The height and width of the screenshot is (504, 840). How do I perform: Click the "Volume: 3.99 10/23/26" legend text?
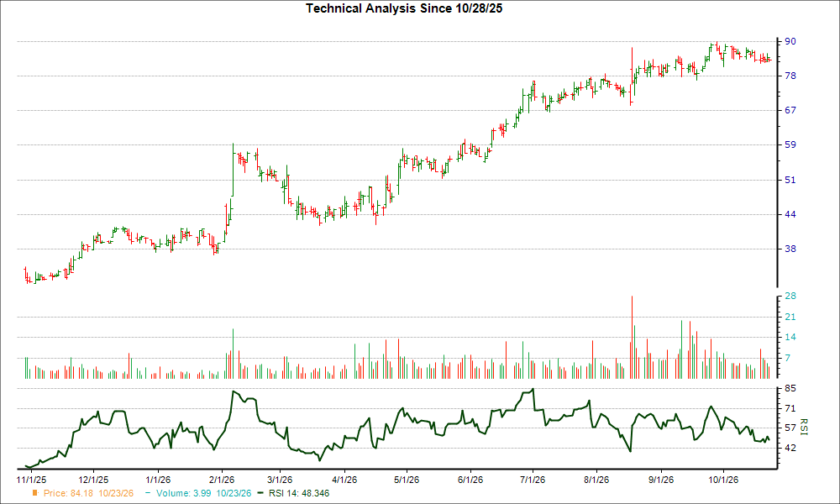(x=203, y=493)
